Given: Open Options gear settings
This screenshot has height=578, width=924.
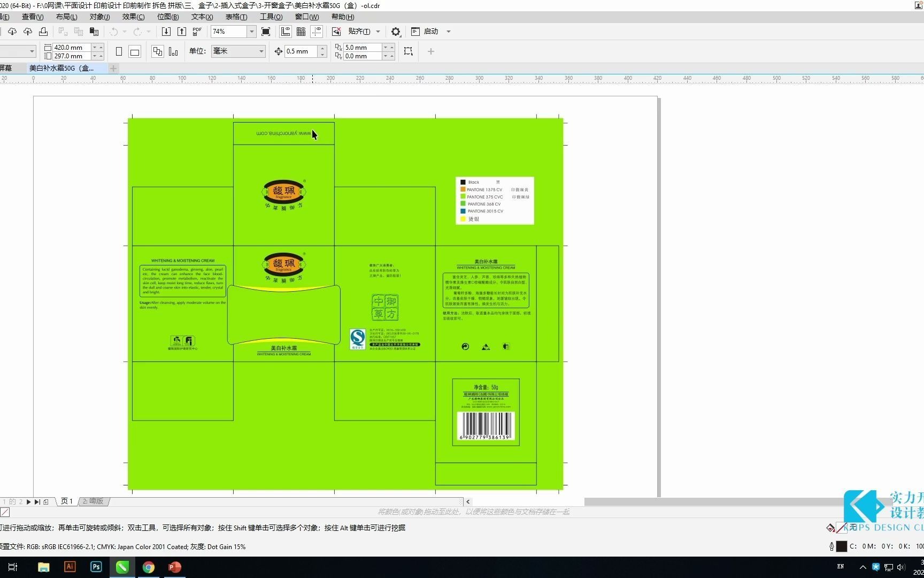Looking at the screenshot, I should [396, 32].
